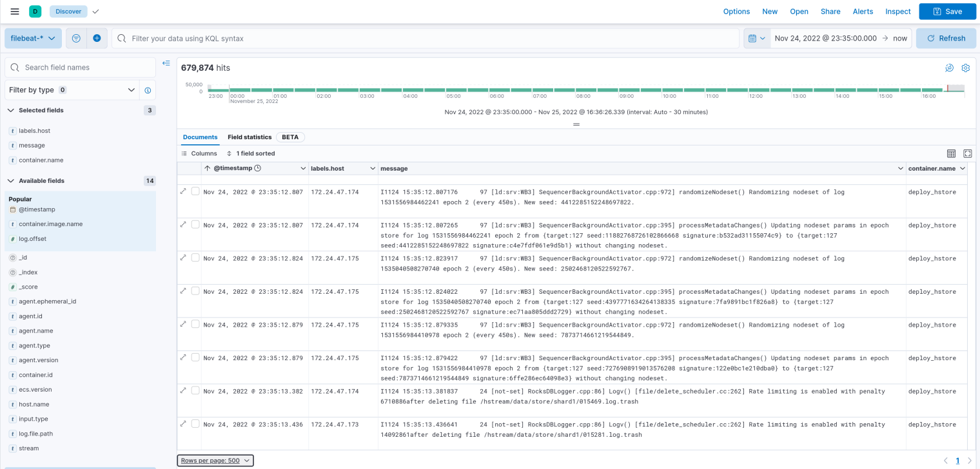Click the Refresh button
The height and width of the screenshot is (469, 980).
pyautogui.click(x=946, y=38)
